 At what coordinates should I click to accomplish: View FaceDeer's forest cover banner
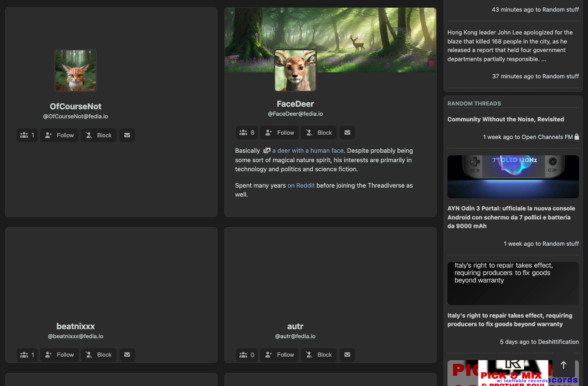[331, 40]
